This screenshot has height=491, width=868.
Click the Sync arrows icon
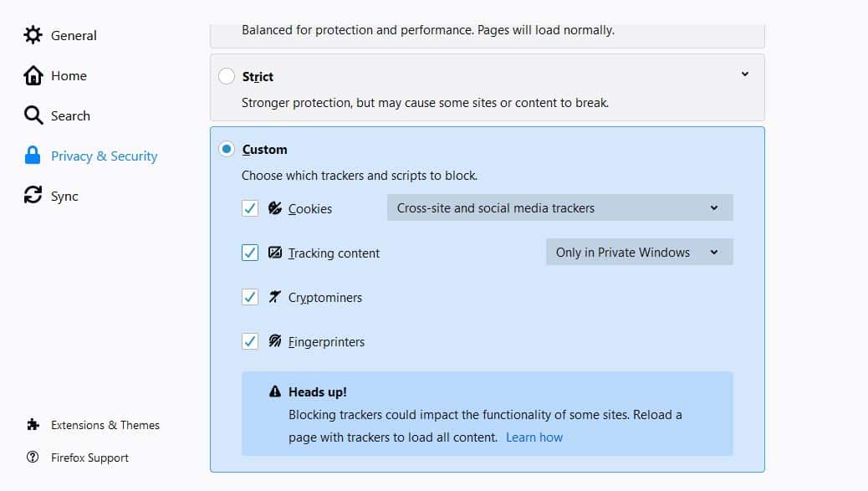pos(33,195)
